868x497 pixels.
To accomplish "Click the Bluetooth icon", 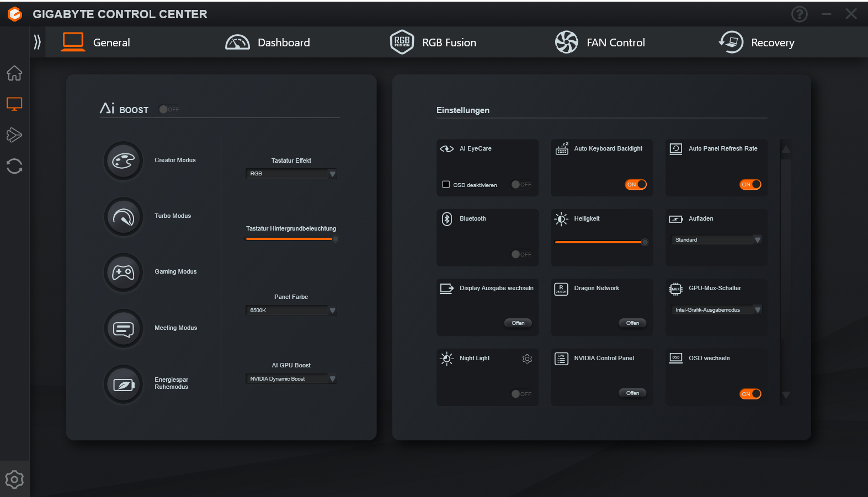I will click(x=447, y=218).
